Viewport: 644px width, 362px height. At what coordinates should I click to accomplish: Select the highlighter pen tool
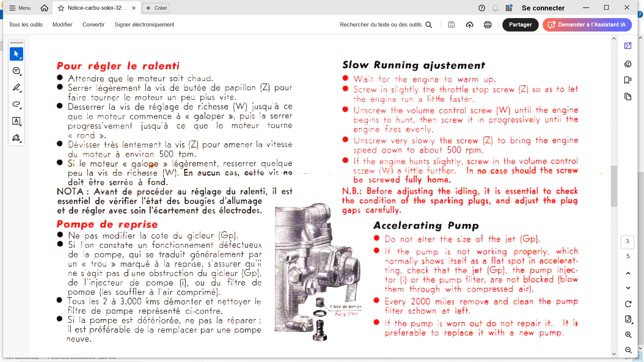pyautogui.click(x=16, y=87)
